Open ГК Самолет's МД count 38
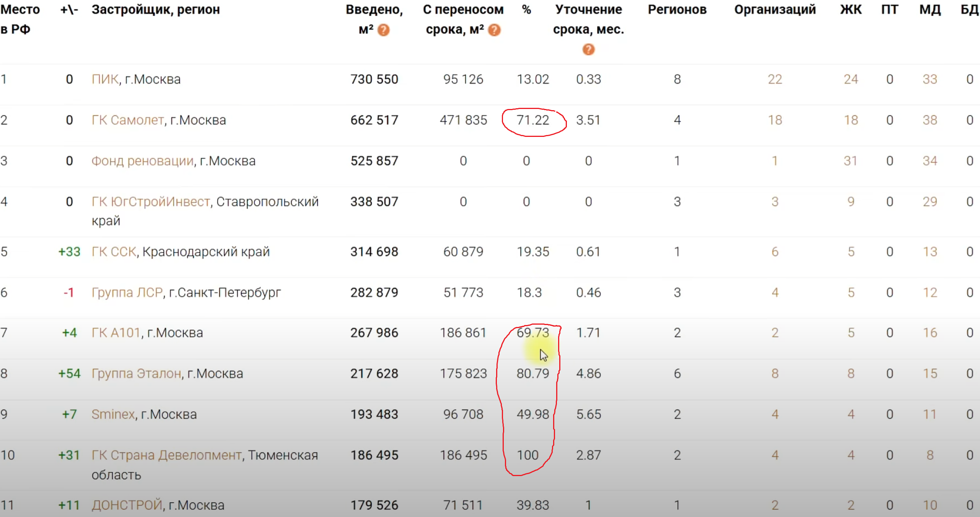Image resolution: width=980 pixels, height=517 pixels. point(930,120)
